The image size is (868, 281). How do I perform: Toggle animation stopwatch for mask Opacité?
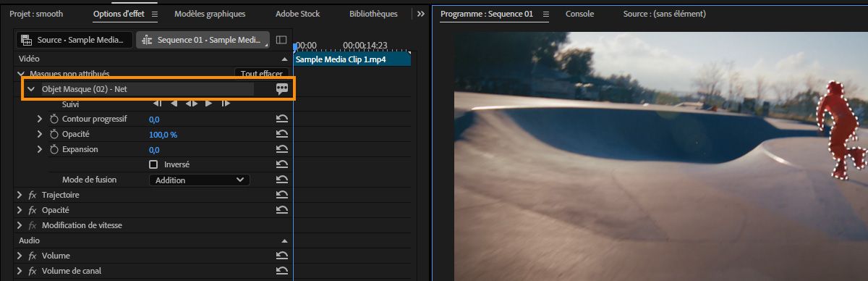point(54,135)
